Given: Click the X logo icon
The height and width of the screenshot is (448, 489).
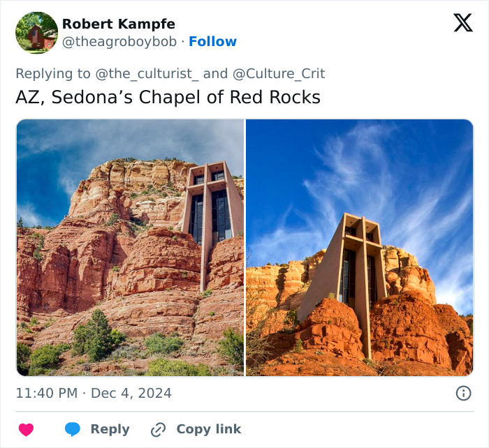Looking at the screenshot, I should [x=462, y=24].
